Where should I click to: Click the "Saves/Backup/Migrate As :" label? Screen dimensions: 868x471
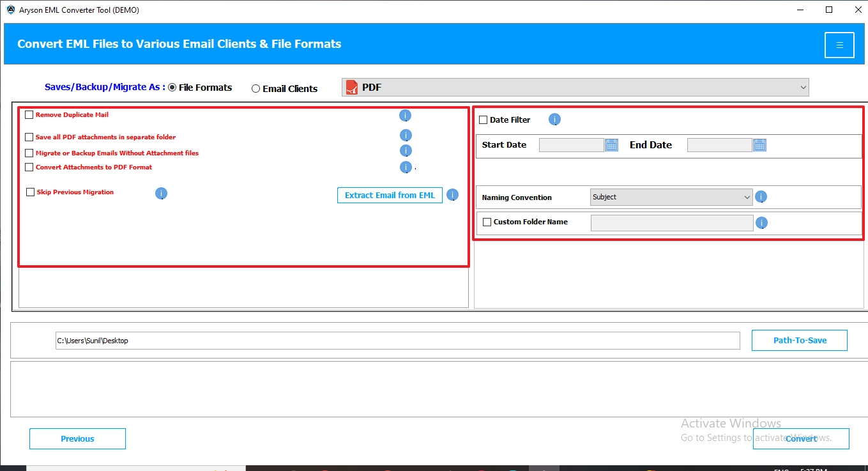coord(105,87)
